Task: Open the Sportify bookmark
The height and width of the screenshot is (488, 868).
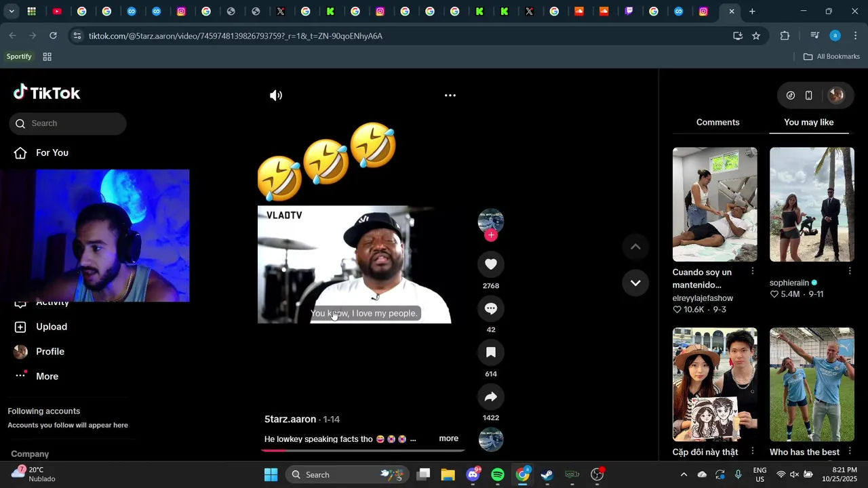Action: [19, 57]
